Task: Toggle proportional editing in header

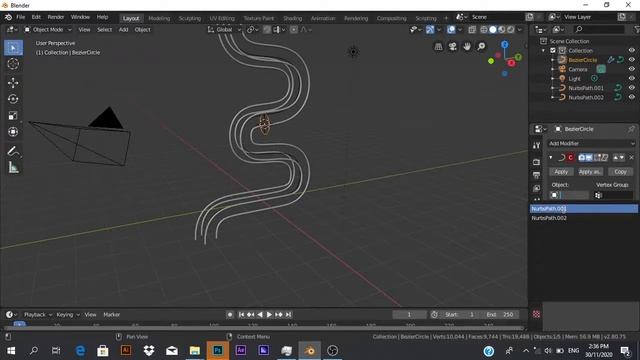Action: (293, 30)
